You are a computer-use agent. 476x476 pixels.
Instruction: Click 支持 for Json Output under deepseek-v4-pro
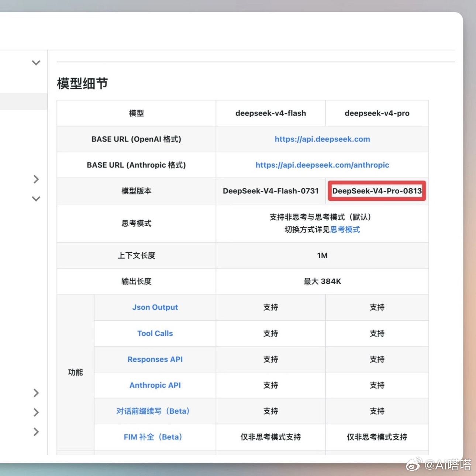click(x=377, y=307)
